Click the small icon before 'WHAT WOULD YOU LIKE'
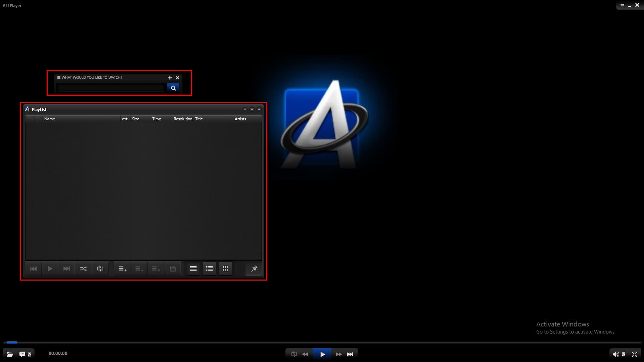The height and width of the screenshot is (362, 644). click(59, 77)
